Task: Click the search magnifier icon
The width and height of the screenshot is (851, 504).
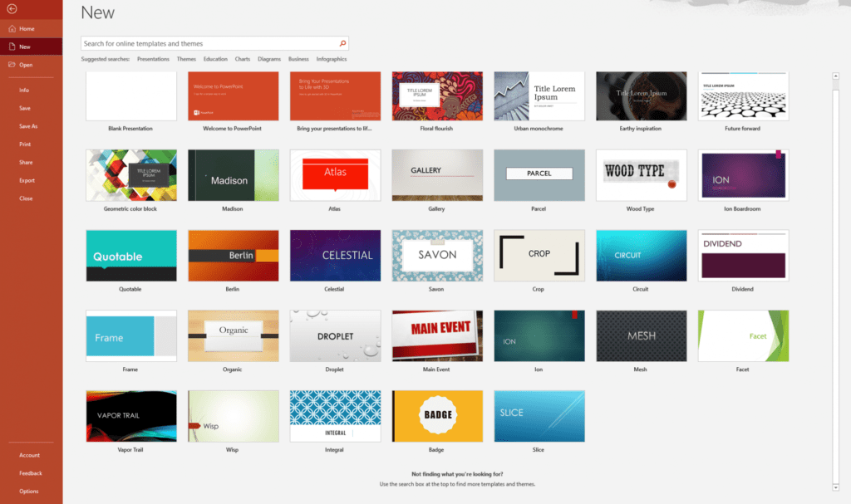Action: point(342,42)
